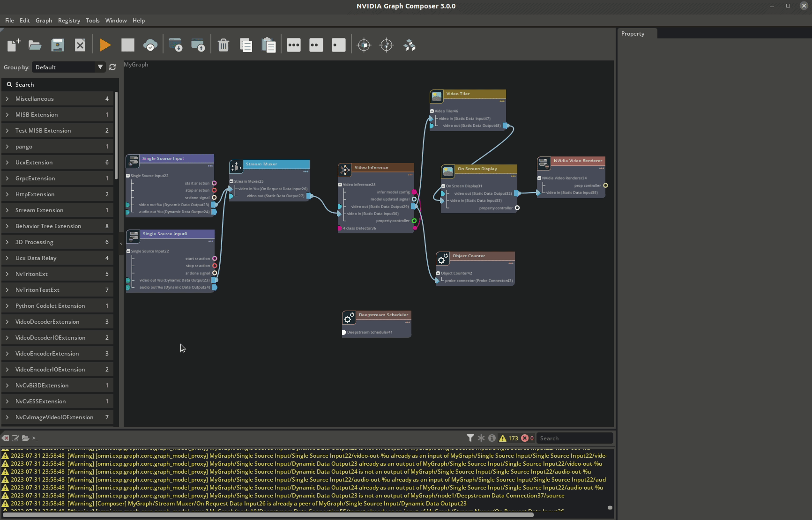812x520 pixels.
Task: Click the MyGraph breadcrumb label
Action: pos(136,65)
